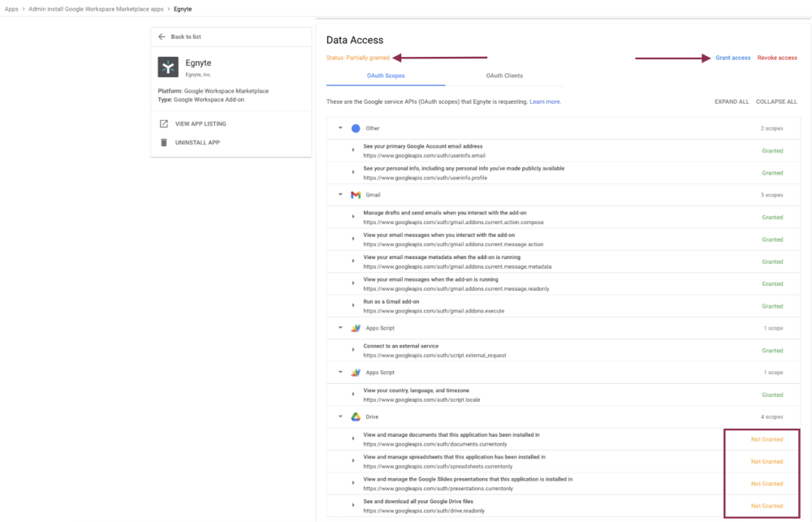Go to Apps in the breadcrumb

pyautogui.click(x=11, y=8)
